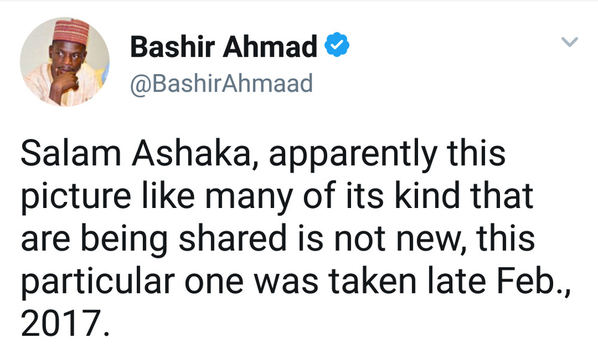Screen dimensions: 598x364
Task: Click the word "Salam" in the tweet
Action: pos(71,153)
